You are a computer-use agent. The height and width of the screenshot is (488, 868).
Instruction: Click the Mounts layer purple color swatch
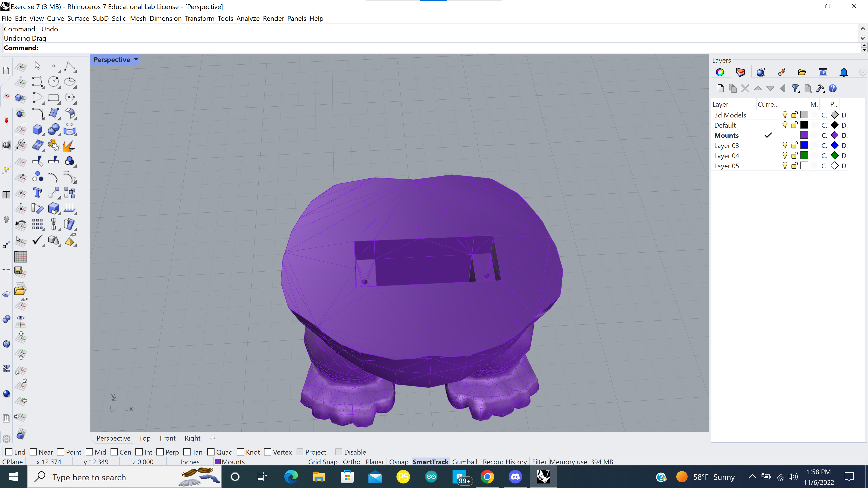point(804,135)
